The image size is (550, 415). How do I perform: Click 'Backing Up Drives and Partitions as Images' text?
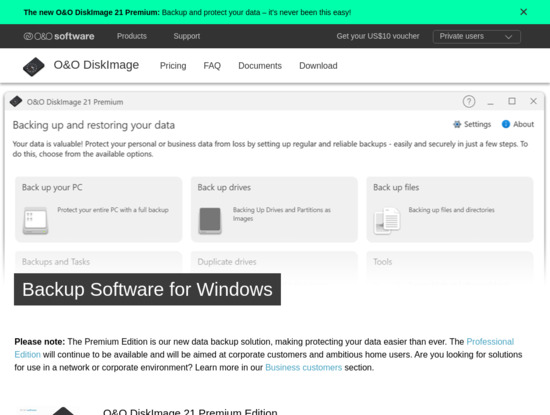tap(282, 214)
